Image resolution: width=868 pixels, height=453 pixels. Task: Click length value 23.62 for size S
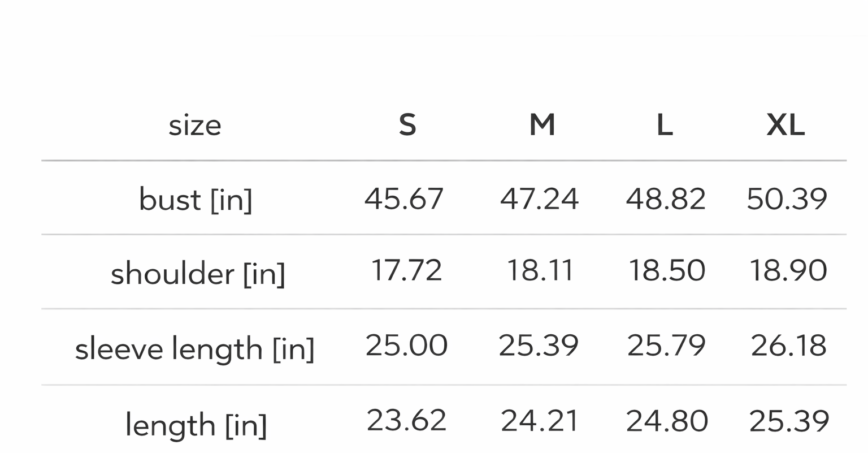tap(406, 420)
